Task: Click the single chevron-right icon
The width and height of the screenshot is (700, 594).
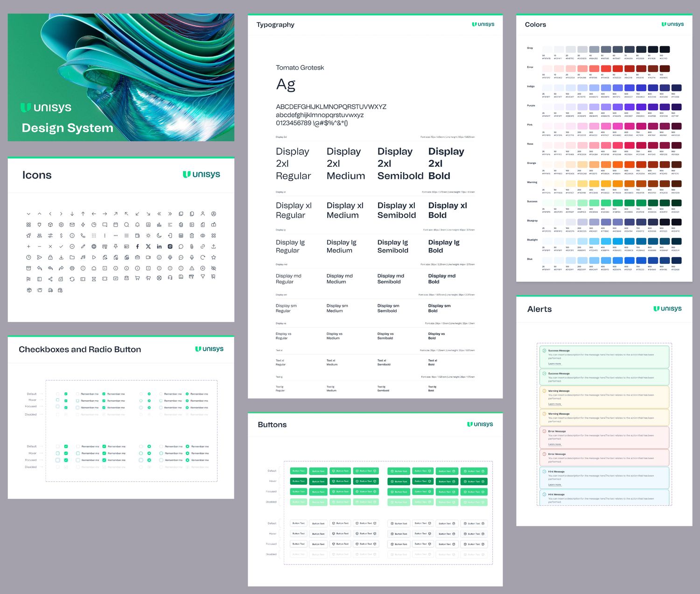Action: pos(61,214)
